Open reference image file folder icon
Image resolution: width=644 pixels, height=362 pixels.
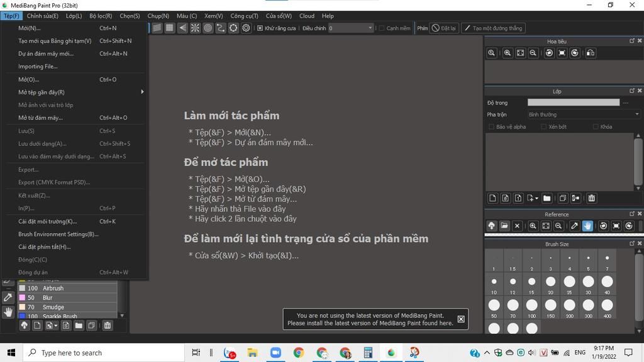pos(504,226)
